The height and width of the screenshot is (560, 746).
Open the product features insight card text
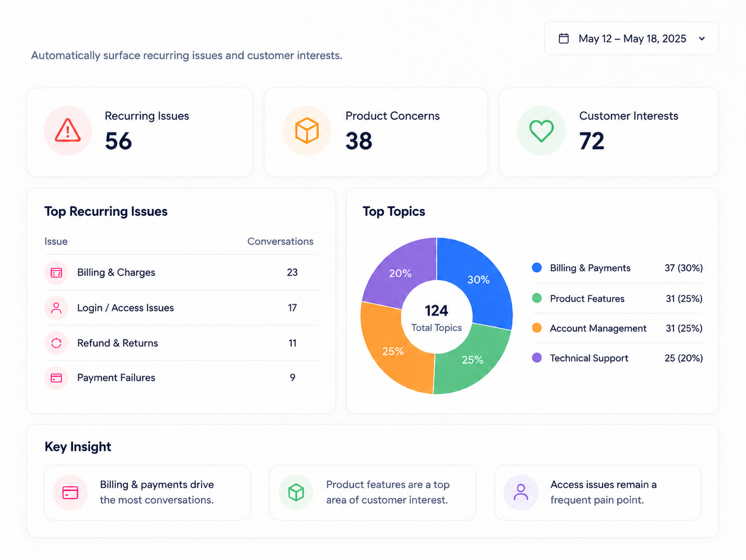388,493
